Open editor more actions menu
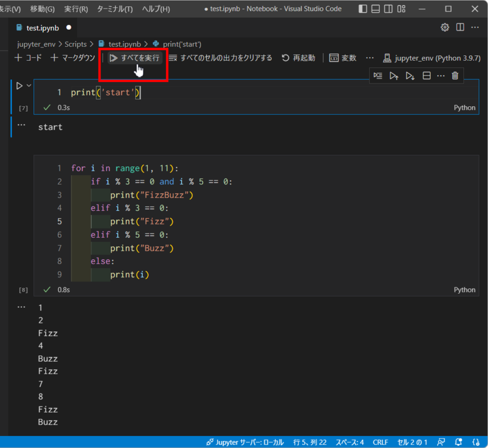Image resolution: width=488 pixels, height=448 pixels. click(x=475, y=27)
